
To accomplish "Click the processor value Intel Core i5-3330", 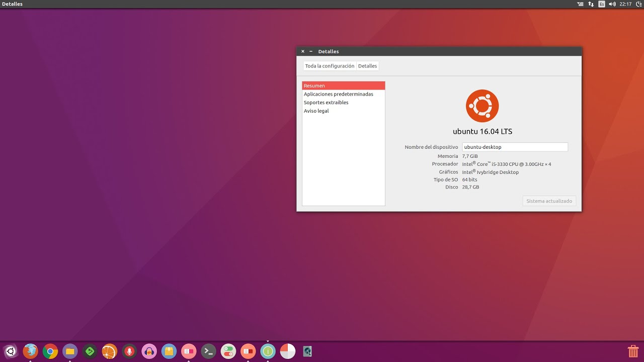I will coord(507,164).
